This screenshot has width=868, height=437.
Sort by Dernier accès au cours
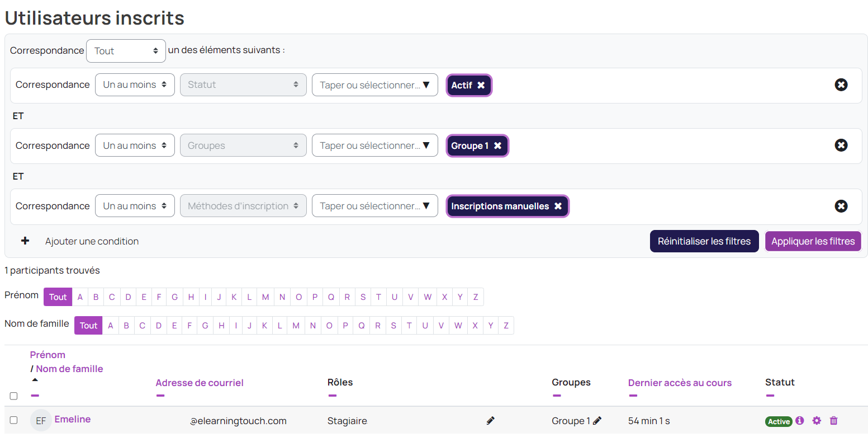pos(680,383)
